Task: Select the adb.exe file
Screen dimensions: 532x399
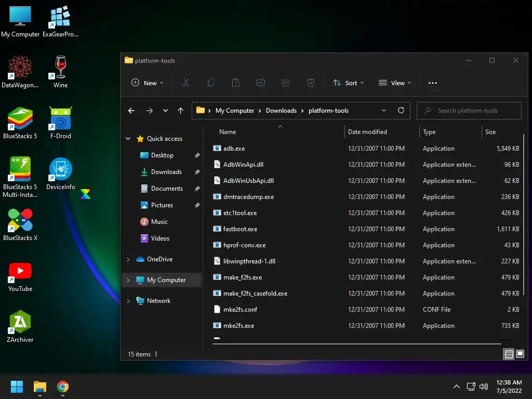Action: (366, 148)
